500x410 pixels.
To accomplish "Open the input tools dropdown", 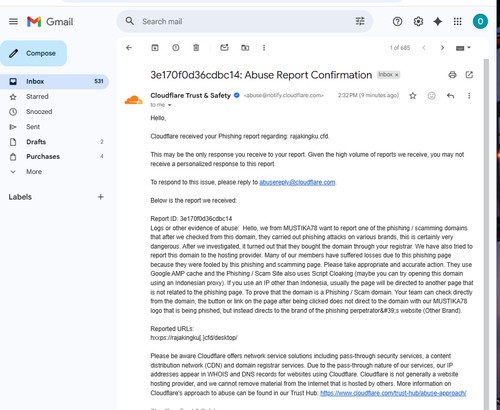I will coord(463,48).
